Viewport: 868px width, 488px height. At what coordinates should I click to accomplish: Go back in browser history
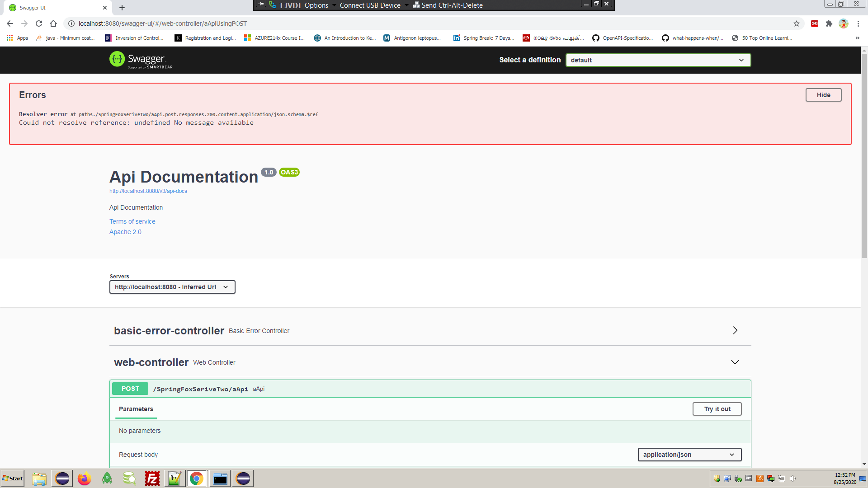(10, 23)
